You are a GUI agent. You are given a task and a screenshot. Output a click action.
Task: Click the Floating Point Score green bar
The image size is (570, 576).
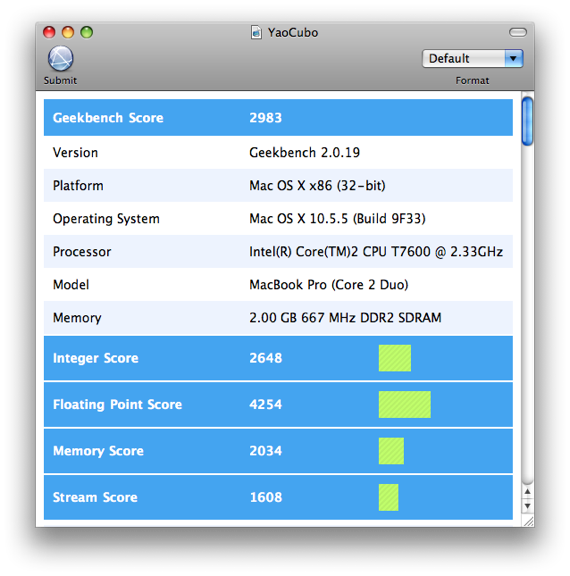point(405,404)
